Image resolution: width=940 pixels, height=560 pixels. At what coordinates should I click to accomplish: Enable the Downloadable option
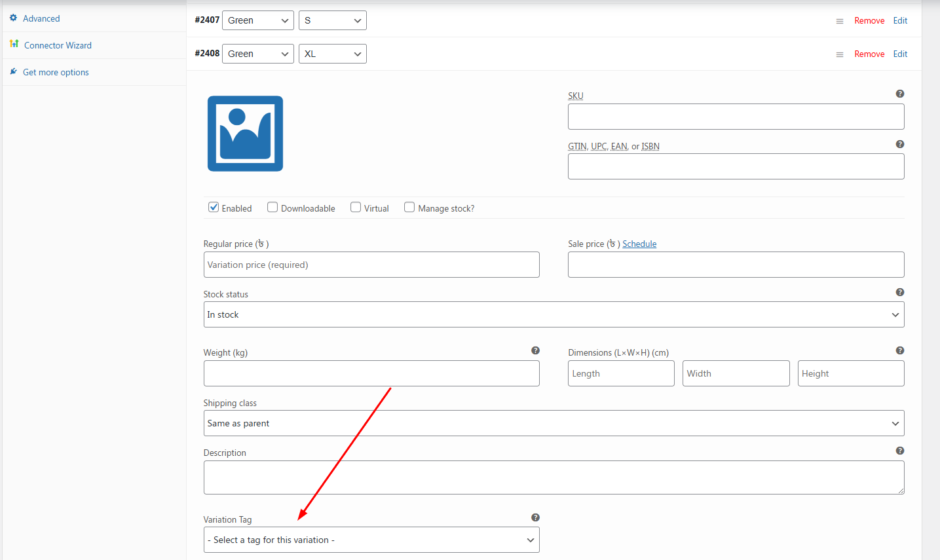[x=272, y=207]
